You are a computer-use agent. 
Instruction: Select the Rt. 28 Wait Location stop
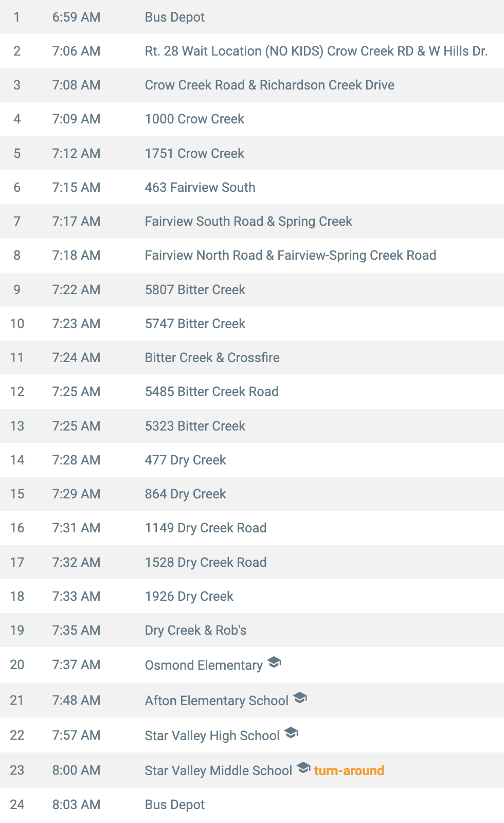252,51
